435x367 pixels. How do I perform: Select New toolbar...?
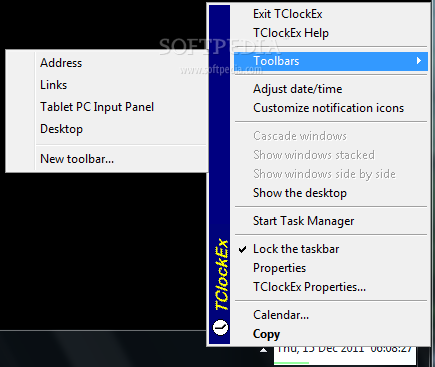(107, 159)
